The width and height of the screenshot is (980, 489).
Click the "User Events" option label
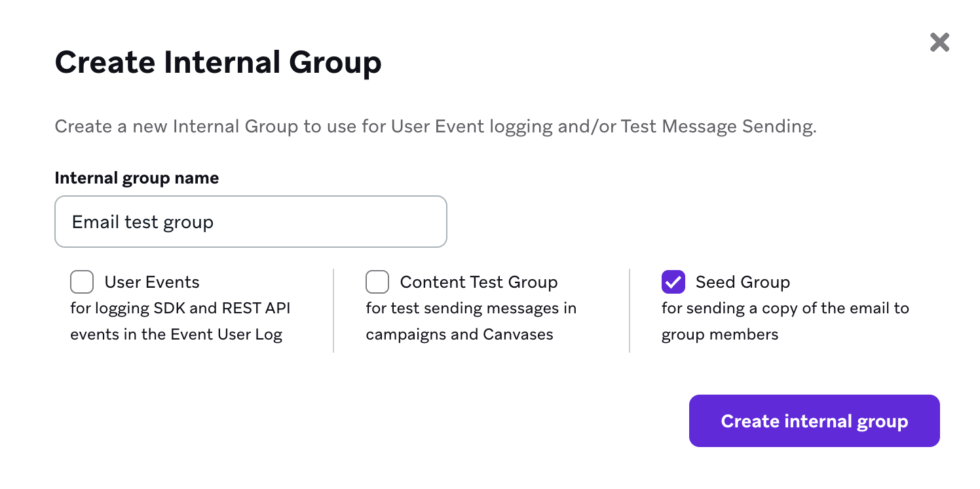coord(152,282)
